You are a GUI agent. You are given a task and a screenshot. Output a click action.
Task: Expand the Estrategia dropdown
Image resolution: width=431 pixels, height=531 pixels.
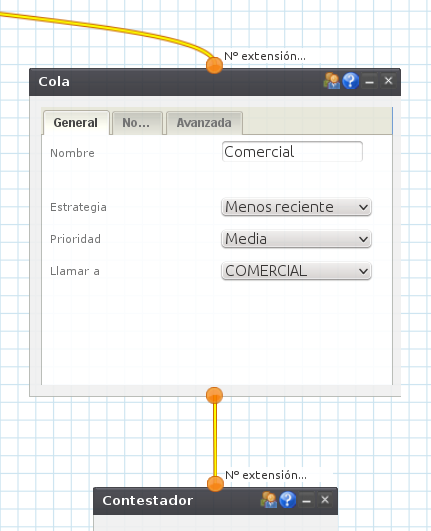point(296,207)
